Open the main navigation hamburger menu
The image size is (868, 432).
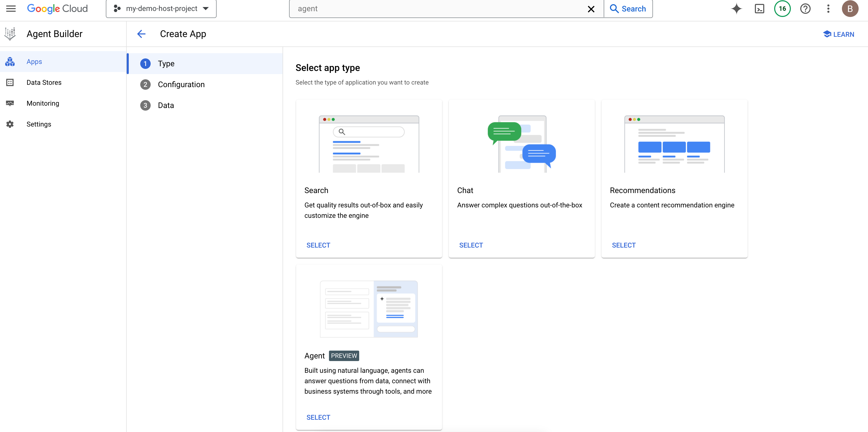[11, 9]
